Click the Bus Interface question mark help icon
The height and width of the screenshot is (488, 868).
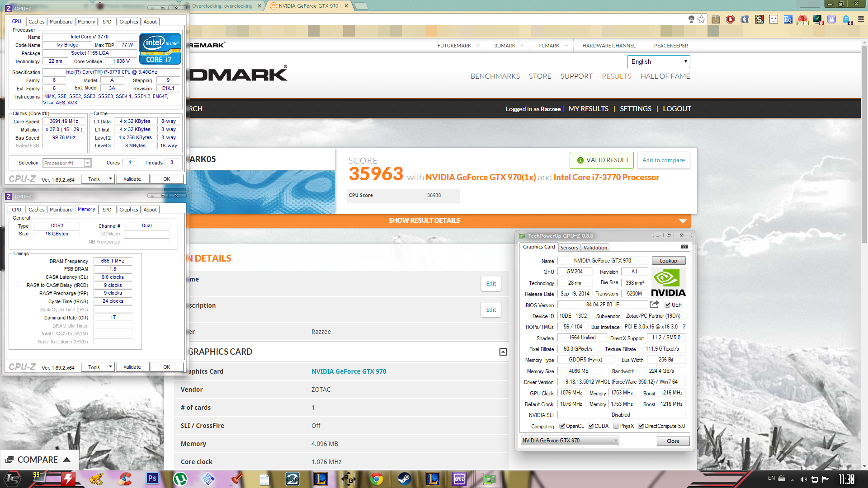coord(684,327)
